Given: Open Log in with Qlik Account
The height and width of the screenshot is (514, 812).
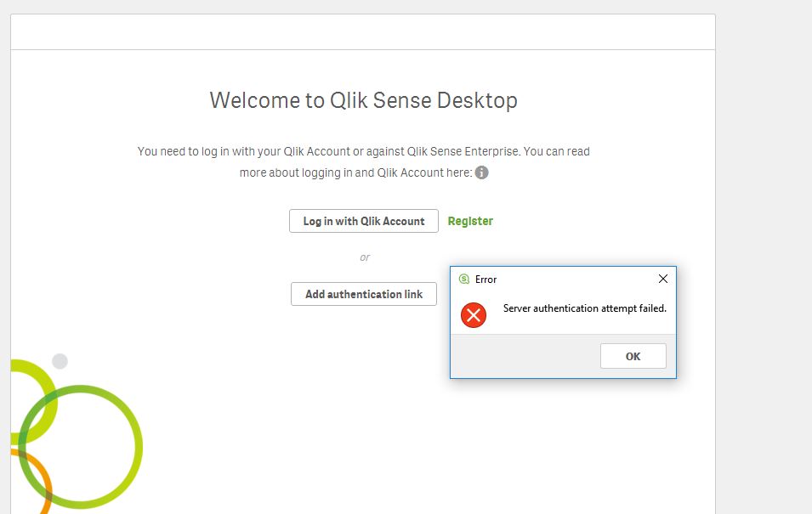Looking at the screenshot, I should 363,220.
